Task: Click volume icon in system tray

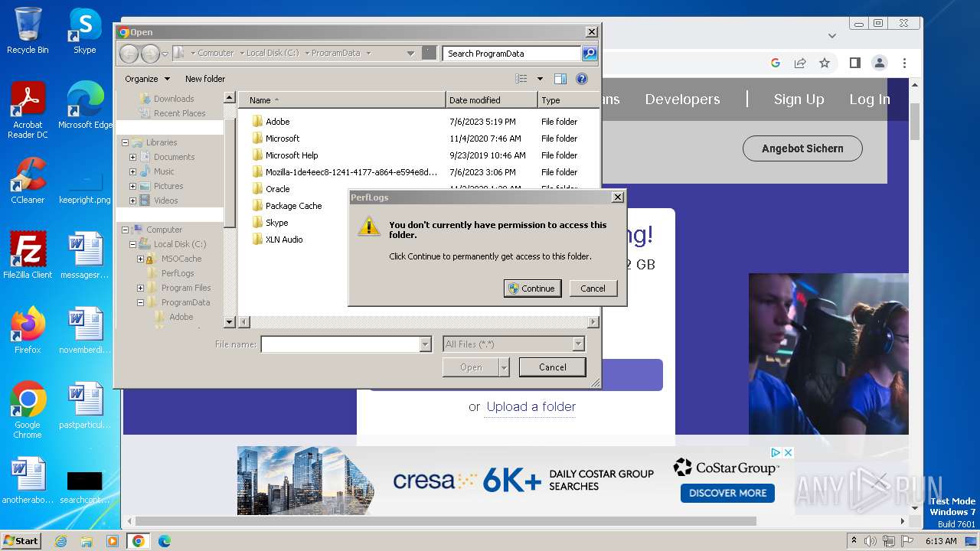Action: tap(870, 541)
